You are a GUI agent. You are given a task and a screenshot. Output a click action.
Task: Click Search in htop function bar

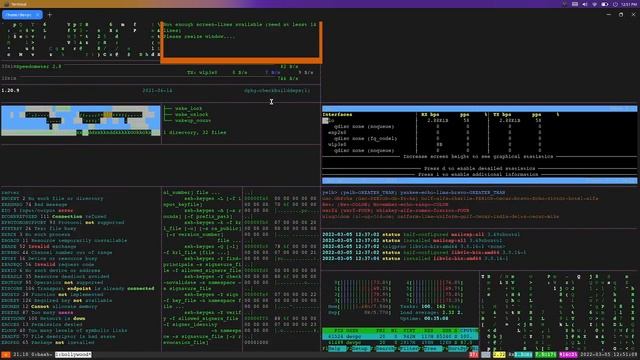point(385,349)
